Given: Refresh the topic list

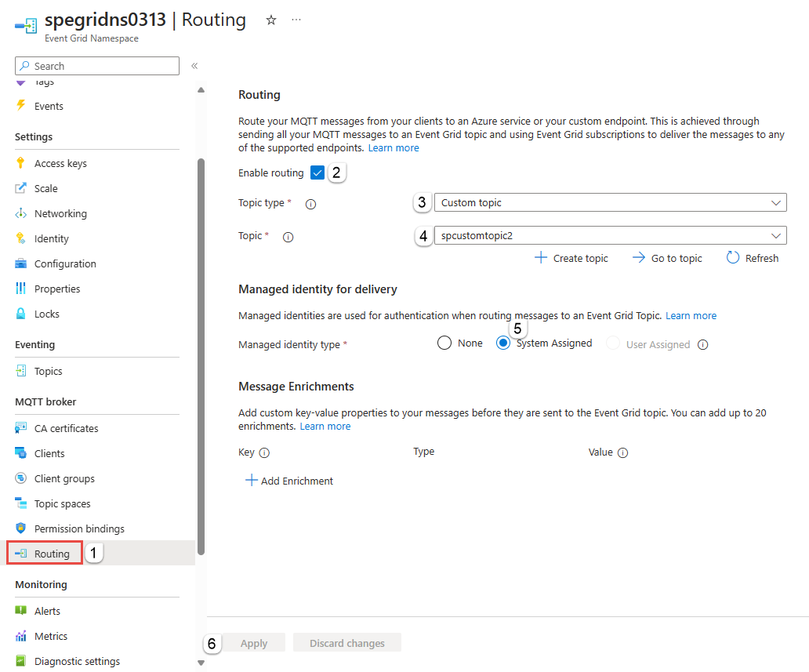Looking at the screenshot, I should point(753,258).
